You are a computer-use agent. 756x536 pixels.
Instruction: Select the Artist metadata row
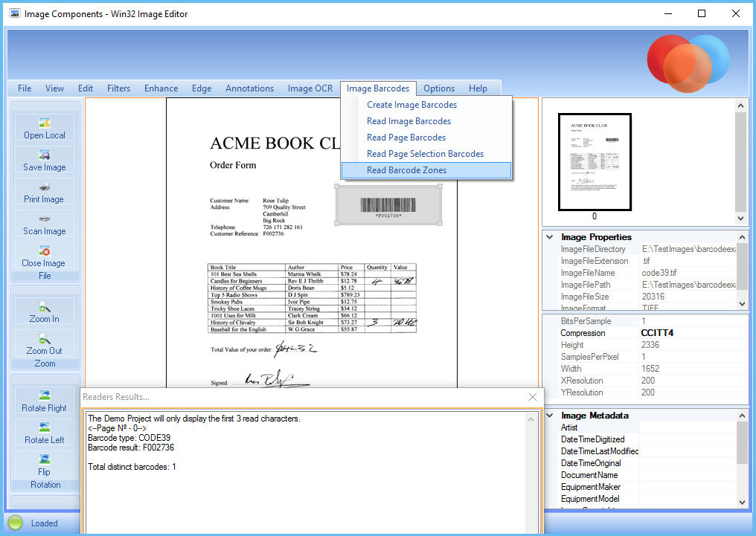[647, 427]
